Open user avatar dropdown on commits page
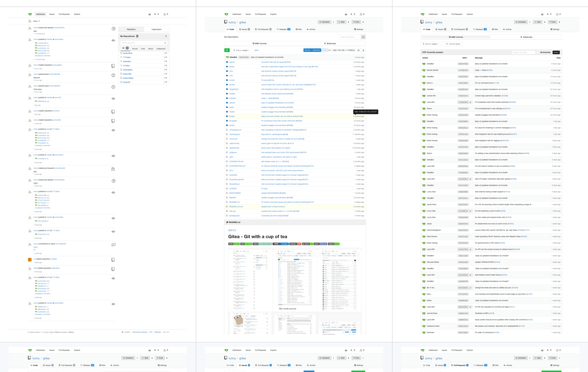Image resolution: width=588 pixels, height=372 pixels. coord(558,14)
